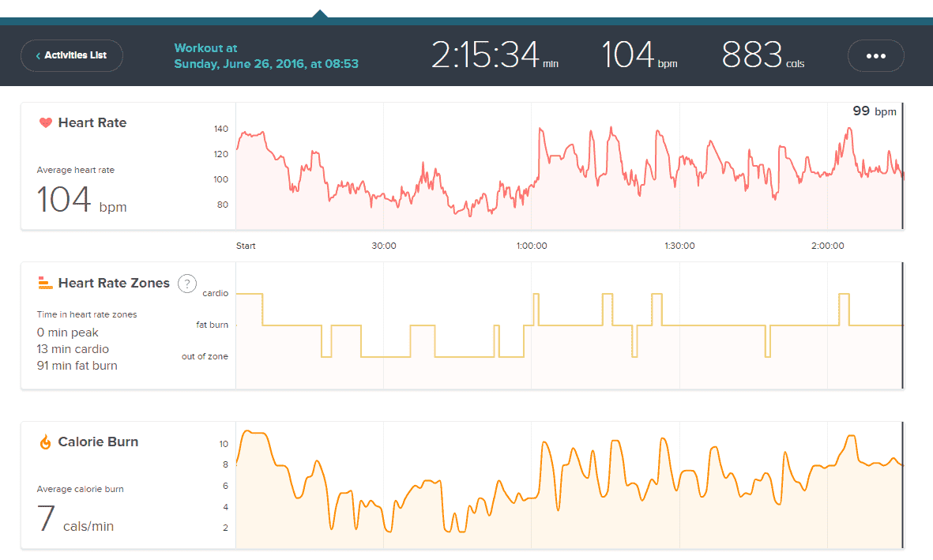Open the Heart Rate Zones help question mark
Screen dimensions: 933x560
(x=186, y=284)
